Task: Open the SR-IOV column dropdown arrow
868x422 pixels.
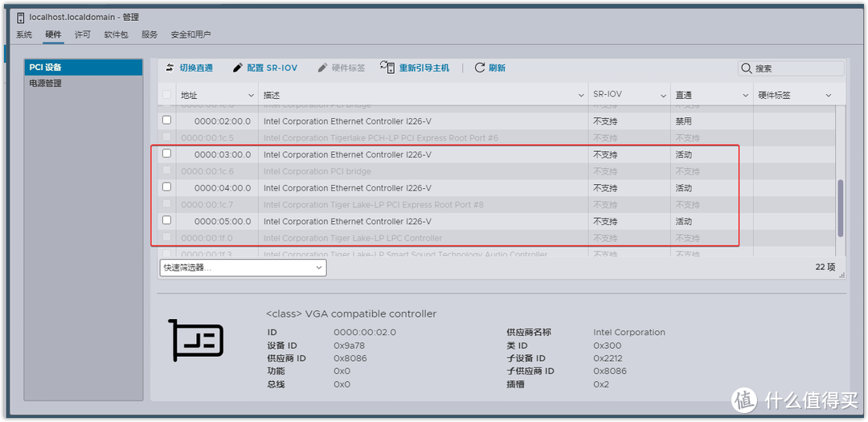Action: tap(663, 96)
